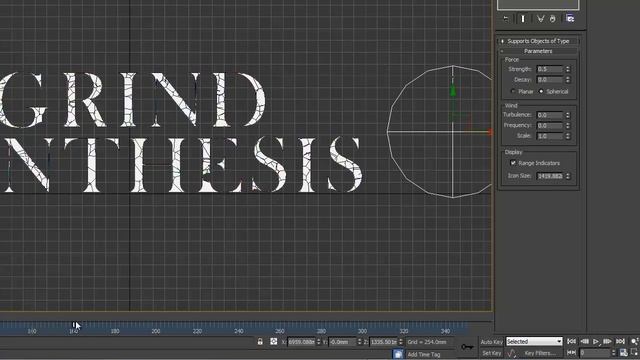Click Previous Frame playback button
This screenshot has width=640, height=360.
coord(584,341)
